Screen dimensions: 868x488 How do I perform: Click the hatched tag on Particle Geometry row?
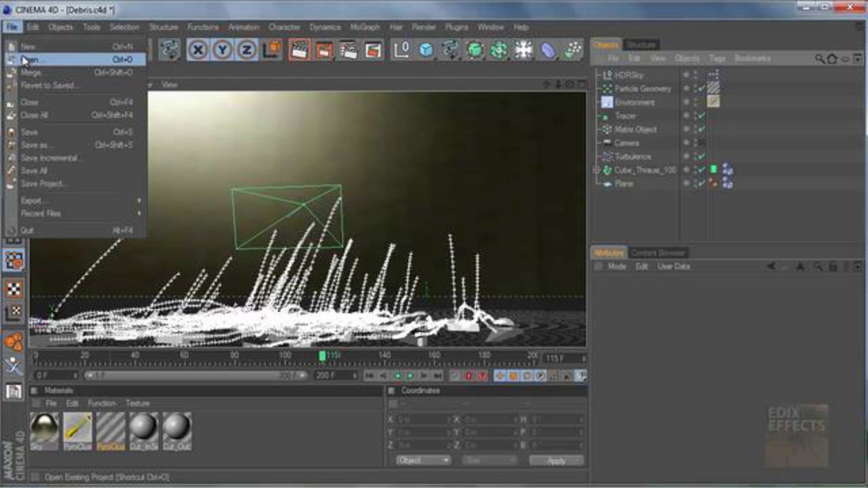click(x=714, y=87)
